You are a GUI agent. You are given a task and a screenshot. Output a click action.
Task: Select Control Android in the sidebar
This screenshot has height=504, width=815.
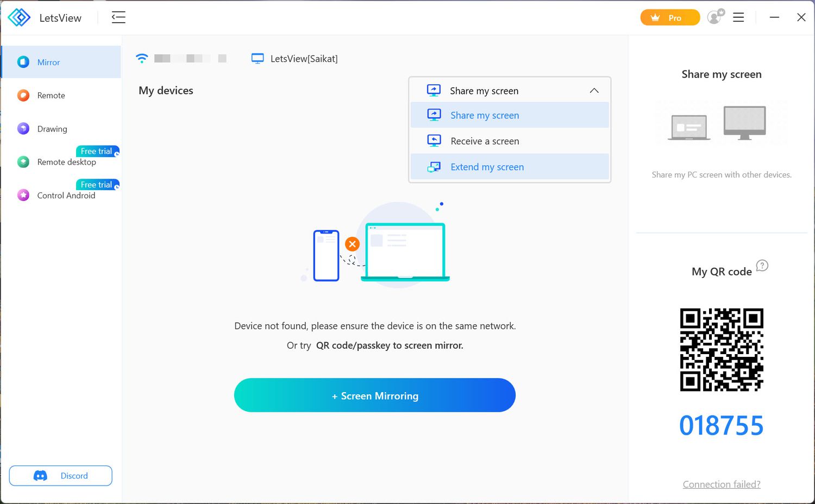[66, 196]
